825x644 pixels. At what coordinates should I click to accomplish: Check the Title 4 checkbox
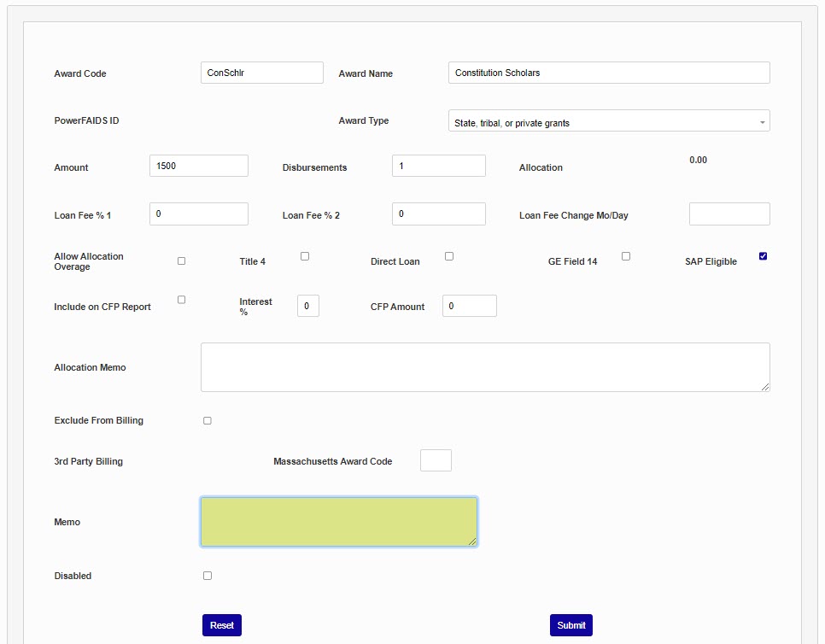pyautogui.click(x=305, y=256)
